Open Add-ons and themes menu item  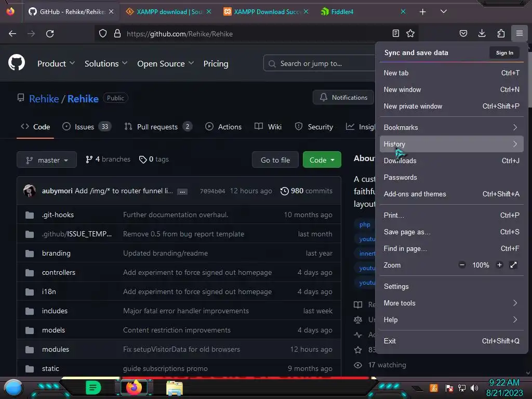pyautogui.click(x=451, y=194)
